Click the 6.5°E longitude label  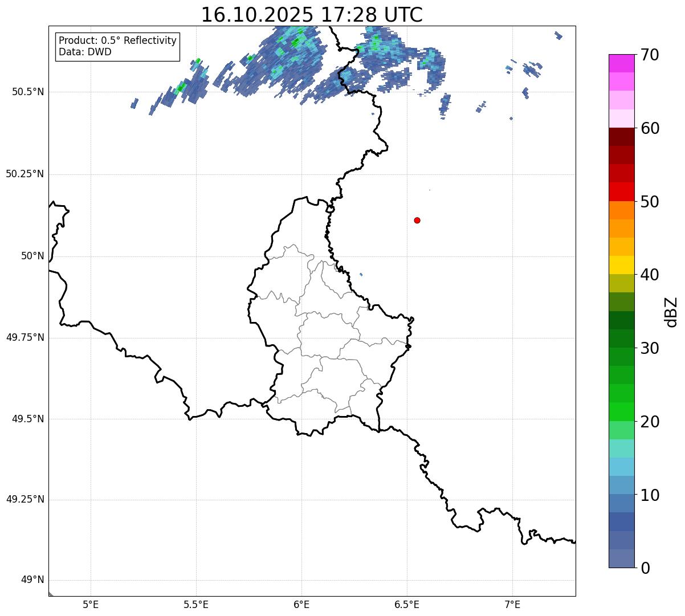(x=407, y=604)
